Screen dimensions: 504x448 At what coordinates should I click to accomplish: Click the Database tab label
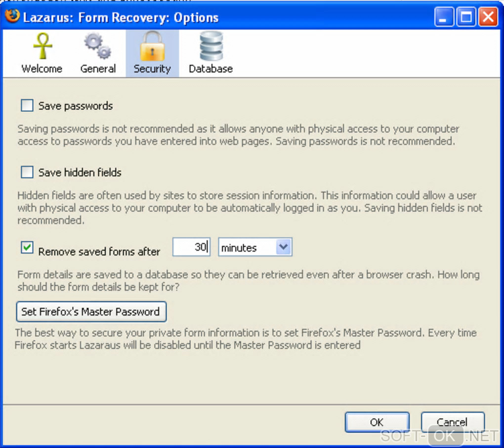211,69
